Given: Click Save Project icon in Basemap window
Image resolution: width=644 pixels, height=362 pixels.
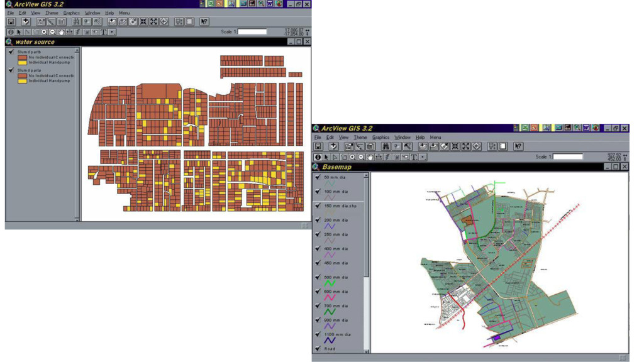Looking at the screenshot, I should point(318,146).
